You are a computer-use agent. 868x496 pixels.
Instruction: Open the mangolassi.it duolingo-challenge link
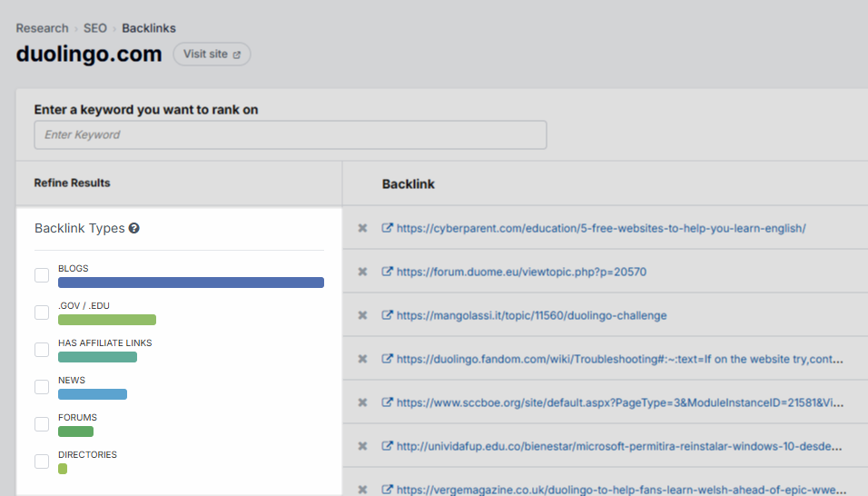pyautogui.click(x=531, y=315)
